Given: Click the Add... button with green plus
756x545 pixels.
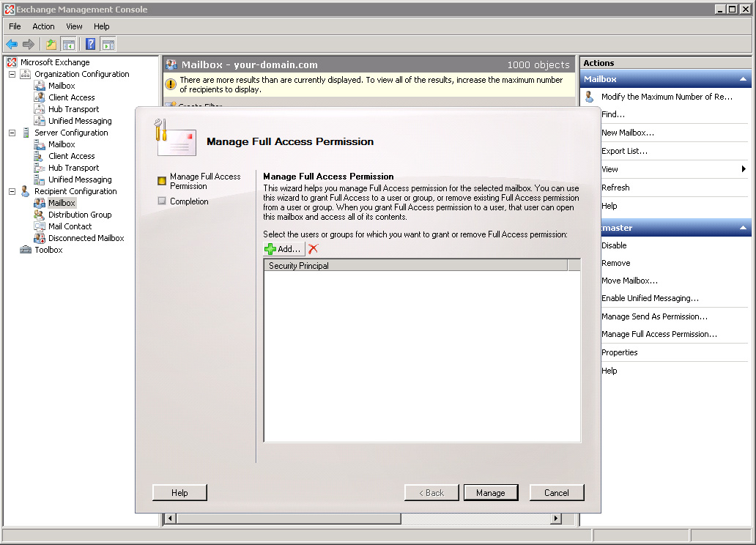Looking at the screenshot, I should click(283, 249).
